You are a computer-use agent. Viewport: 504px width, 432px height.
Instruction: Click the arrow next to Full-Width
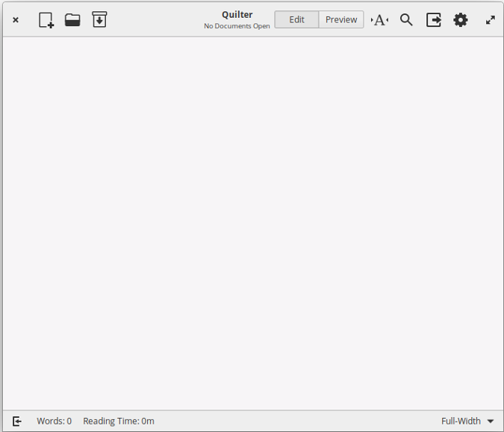[x=491, y=422]
